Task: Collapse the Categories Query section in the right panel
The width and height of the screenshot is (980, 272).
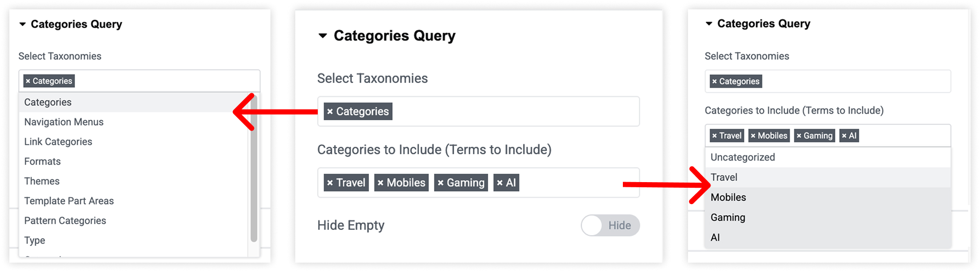Action: pos(709,24)
